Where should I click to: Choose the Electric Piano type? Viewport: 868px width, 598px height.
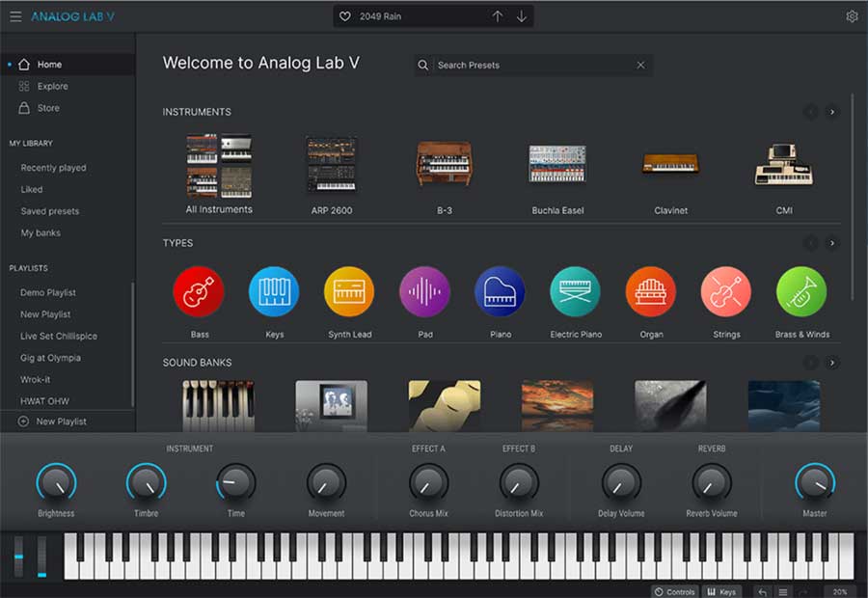click(575, 292)
